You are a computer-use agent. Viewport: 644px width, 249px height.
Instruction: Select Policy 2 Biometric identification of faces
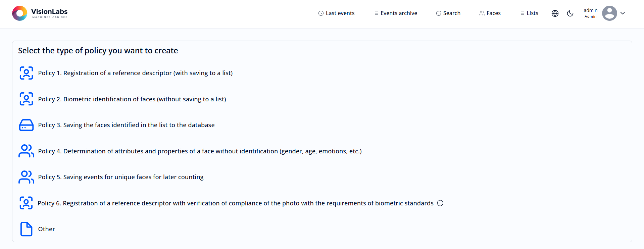(x=132, y=99)
